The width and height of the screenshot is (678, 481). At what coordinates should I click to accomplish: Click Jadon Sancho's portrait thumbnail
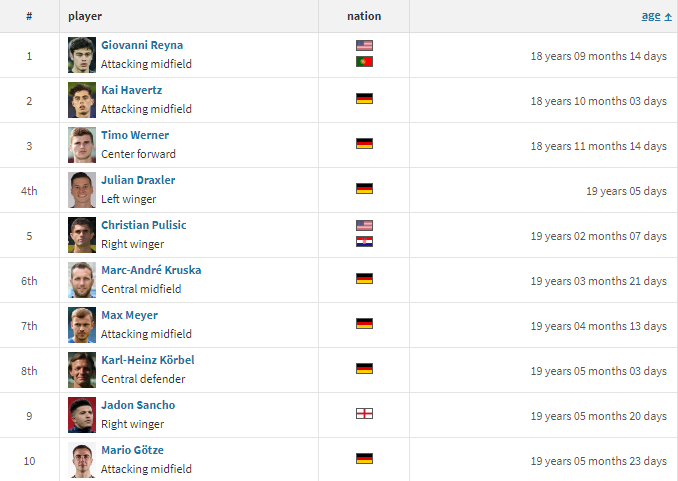[x=82, y=415]
